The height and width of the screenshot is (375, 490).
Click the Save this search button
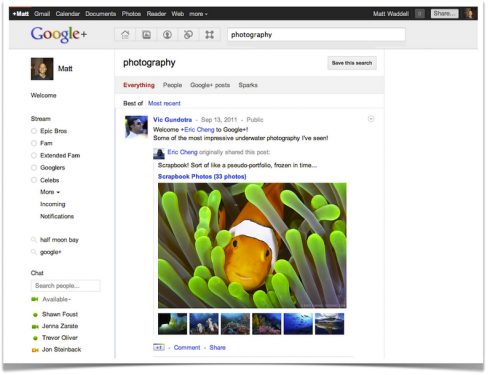point(352,63)
